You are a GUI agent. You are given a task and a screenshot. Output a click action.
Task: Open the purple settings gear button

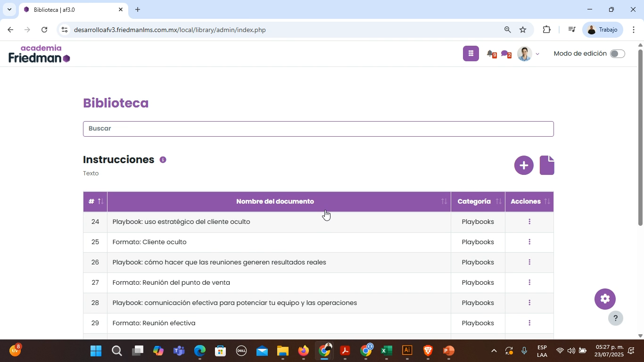605,299
